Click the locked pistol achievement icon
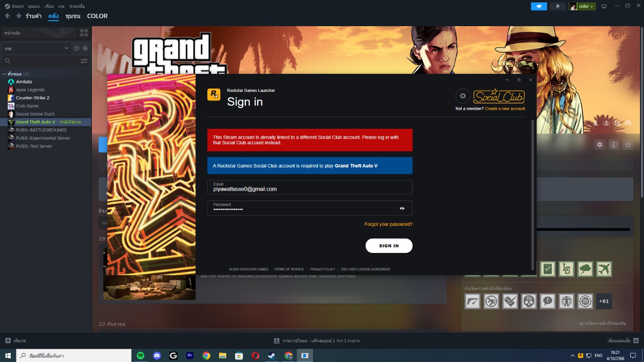Screen dimensions: 644x362 (x=473, y=301)
